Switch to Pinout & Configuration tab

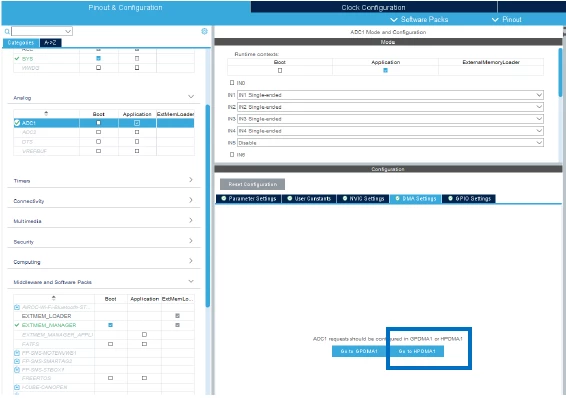point(125,7)
